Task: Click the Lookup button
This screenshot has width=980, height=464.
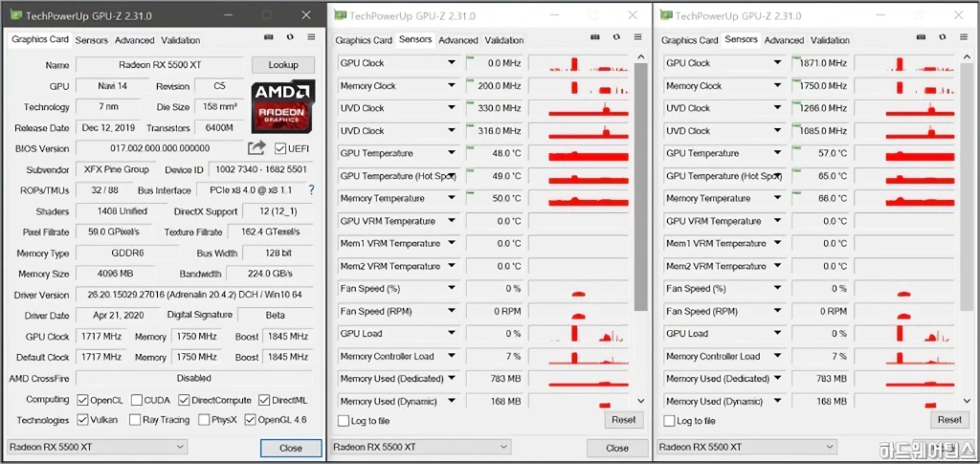Action: pos(283,64)
